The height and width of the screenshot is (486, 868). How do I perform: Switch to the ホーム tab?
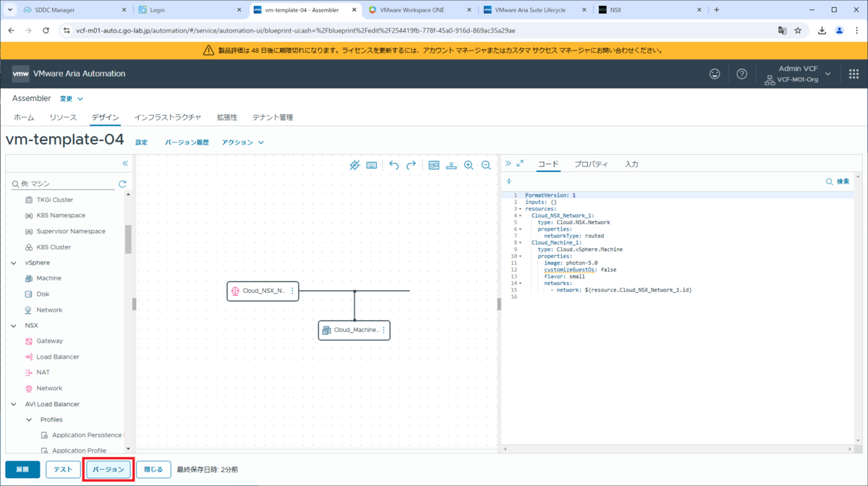pyautogui.click(x=24, y=117)
